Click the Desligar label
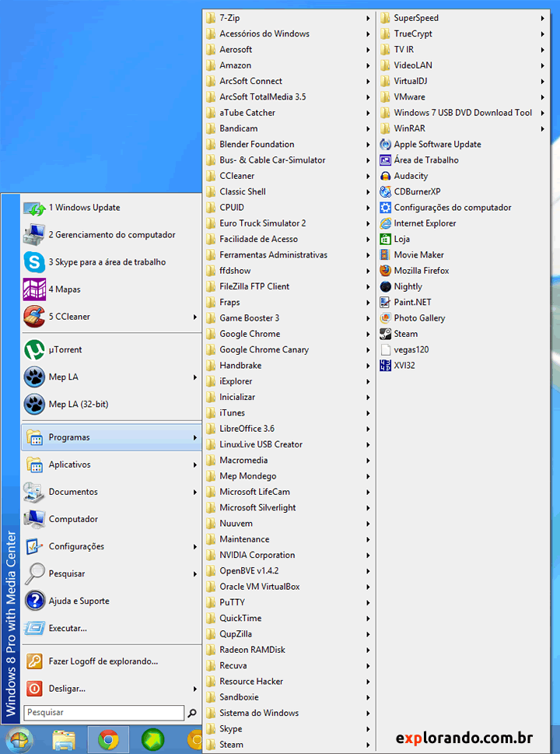This screenshot has height=754, width=560. 68,689
